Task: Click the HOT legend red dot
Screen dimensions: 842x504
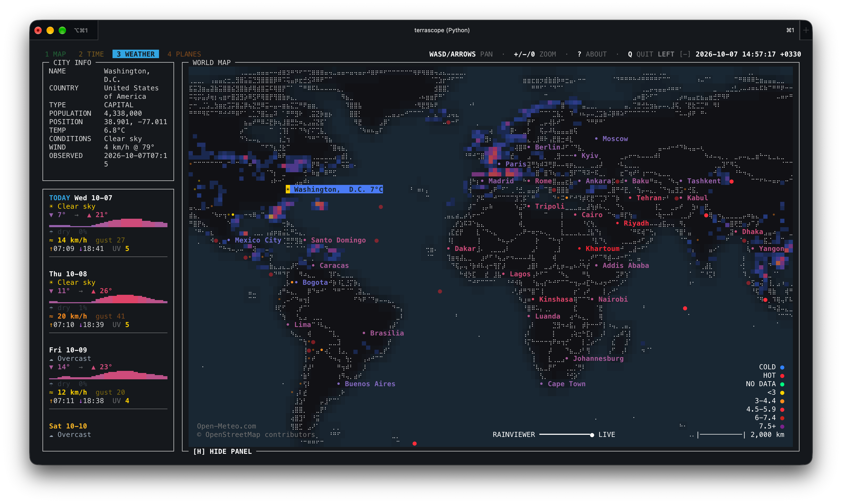Action: pos(782,376)
